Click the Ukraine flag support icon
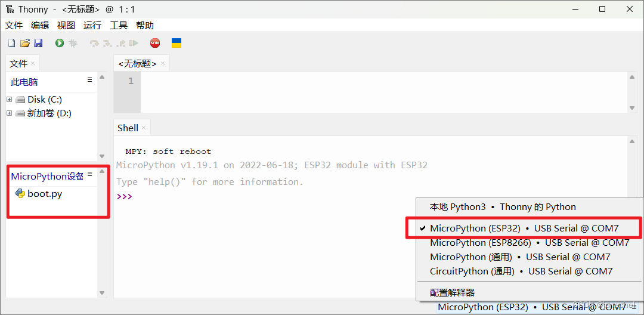Viewport: 644px width, 315px height. coord(177,43)
